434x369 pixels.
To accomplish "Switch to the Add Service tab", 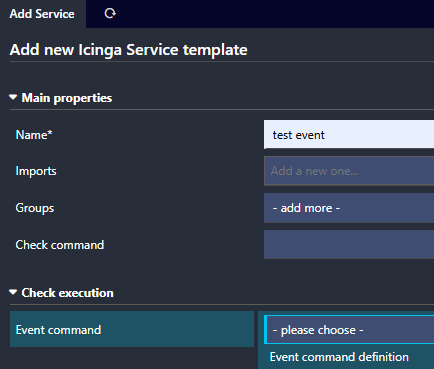I will [42, 14].
